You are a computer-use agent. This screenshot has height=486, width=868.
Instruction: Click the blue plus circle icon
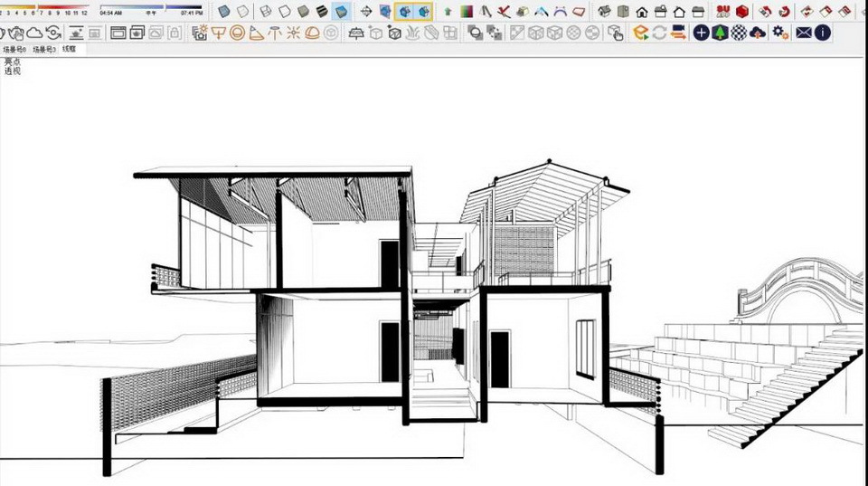point(702,33)
